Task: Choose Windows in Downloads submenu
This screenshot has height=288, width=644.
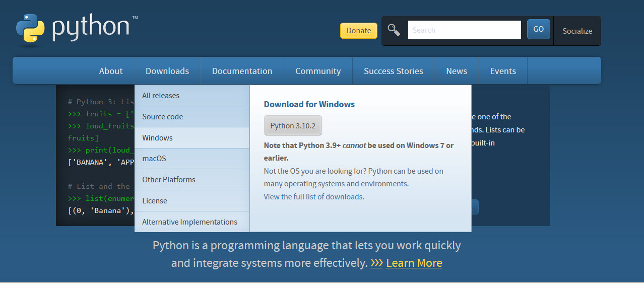Action: pyautogui.click(x=192, y=138)
